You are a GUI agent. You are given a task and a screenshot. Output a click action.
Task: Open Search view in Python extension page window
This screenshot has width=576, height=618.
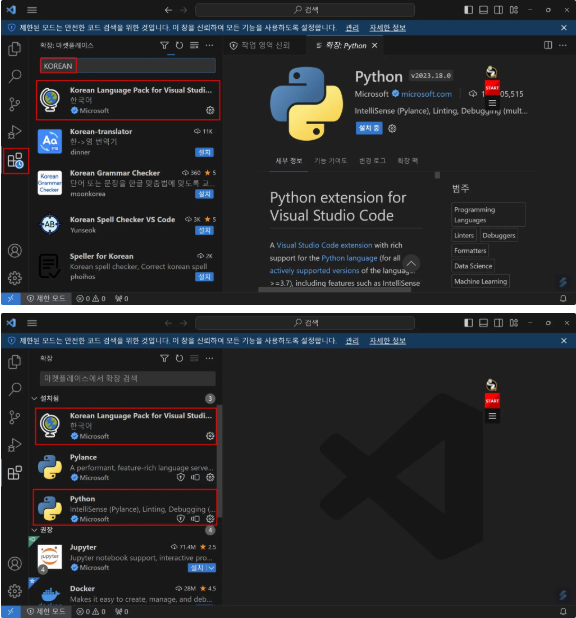pos(15,76)
